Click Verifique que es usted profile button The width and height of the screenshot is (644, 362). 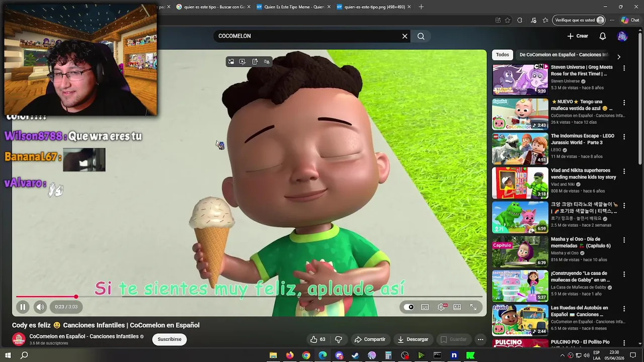[x=579, y=20]
